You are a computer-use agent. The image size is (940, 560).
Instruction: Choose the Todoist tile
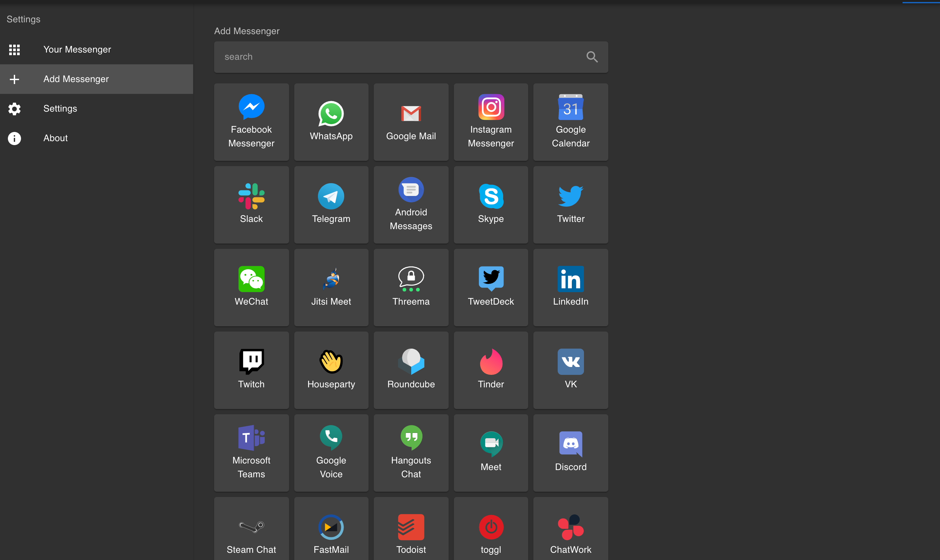tap(411, 529)
